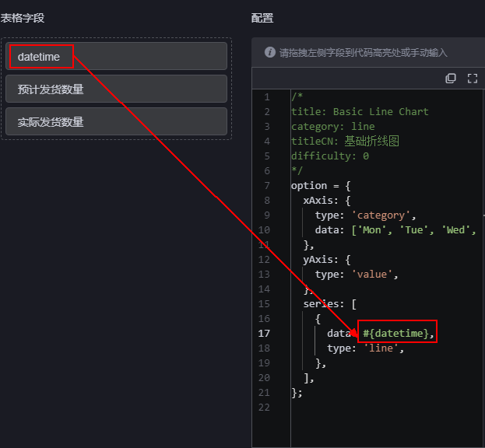Screen dimensions: 485x448
Task: Click the #{datetime} placeholder in code
Action: [395, 334]
